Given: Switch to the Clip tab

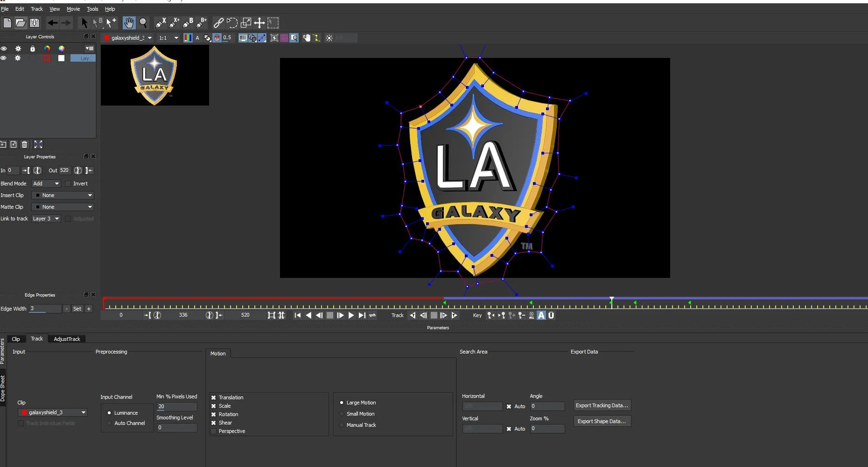Looking at the screenshot, I should pyautogui.click(x=16, y=339).
